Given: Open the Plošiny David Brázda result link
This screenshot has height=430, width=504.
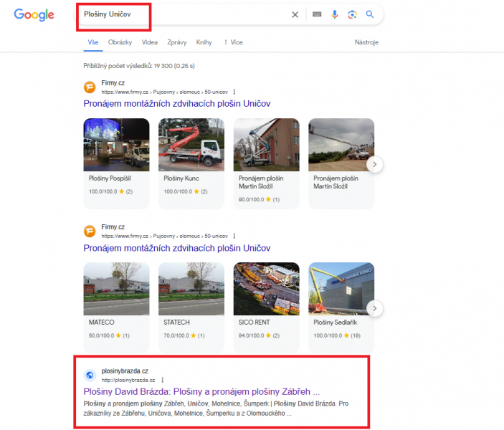Looking at the screenshot, I should (x=201, y=391).
